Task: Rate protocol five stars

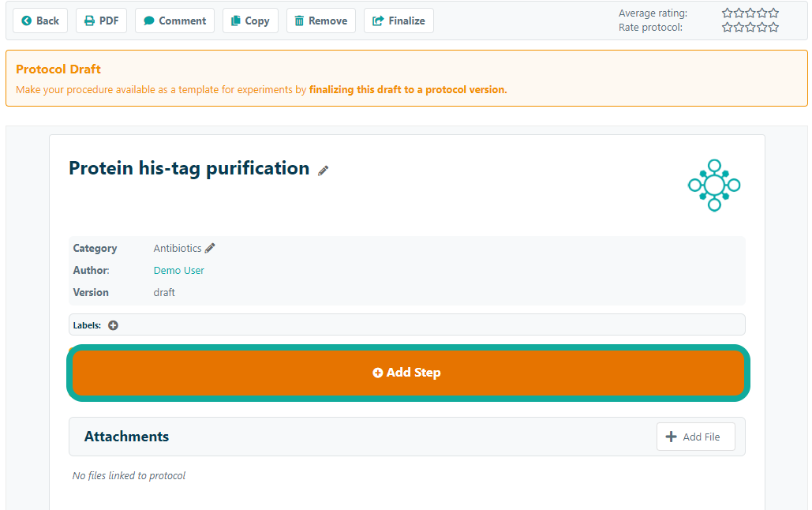Action: click(773, 28)
